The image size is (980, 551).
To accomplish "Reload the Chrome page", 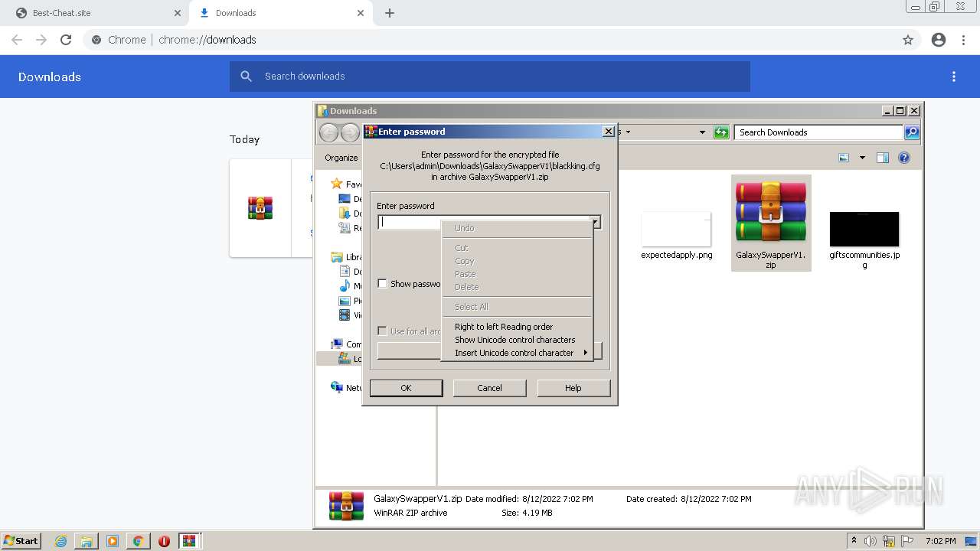I will point(66,40).
